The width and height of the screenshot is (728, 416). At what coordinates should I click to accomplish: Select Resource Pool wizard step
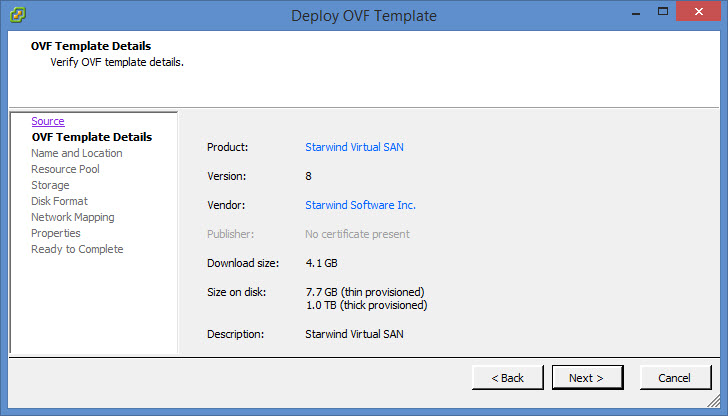65,169
